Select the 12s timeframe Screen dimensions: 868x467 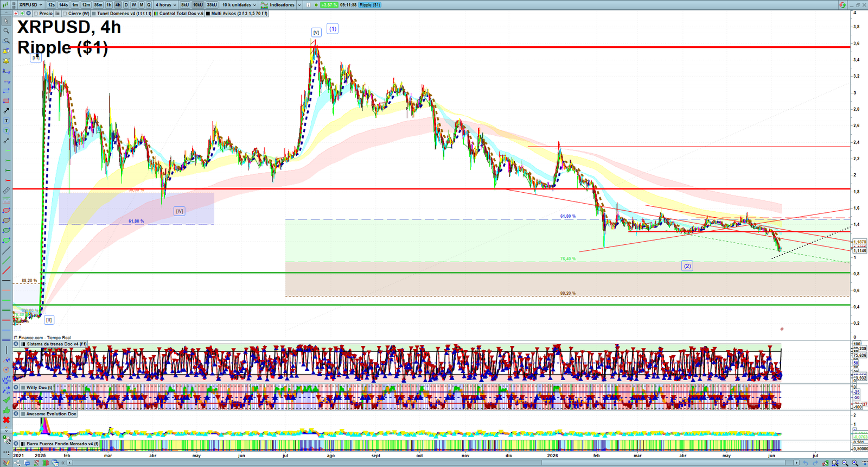51,5
